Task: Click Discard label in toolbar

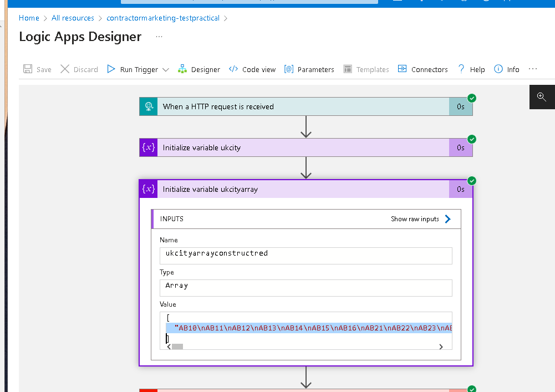Action: tap(85, 69)
